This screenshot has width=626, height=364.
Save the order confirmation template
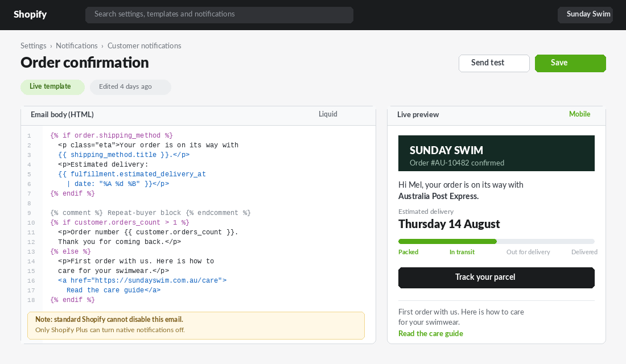pos(570,63)
